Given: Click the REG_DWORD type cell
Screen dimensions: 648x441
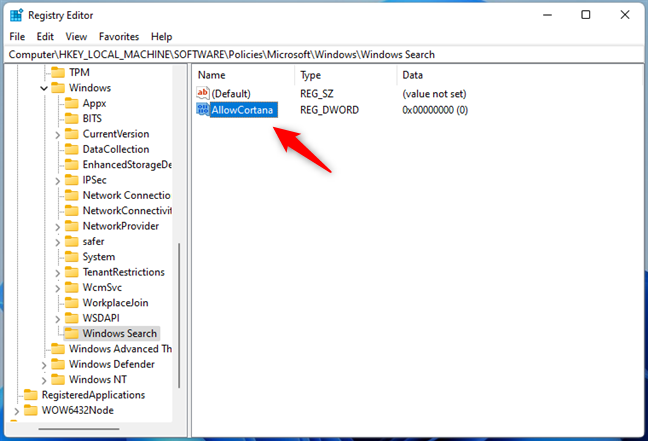Looking at the screenshot, I should click(329, 110).
